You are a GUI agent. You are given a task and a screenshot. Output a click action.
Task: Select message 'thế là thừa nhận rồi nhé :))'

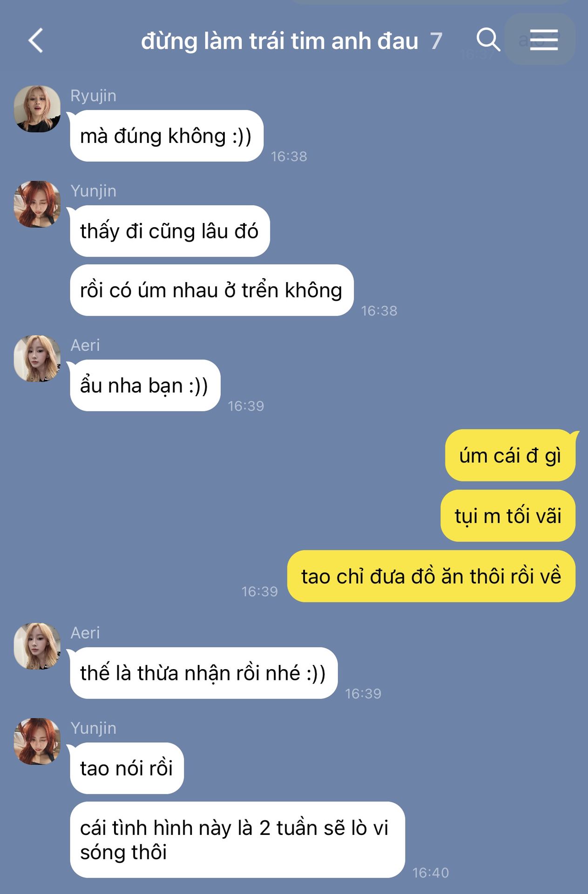click(203, 673)
